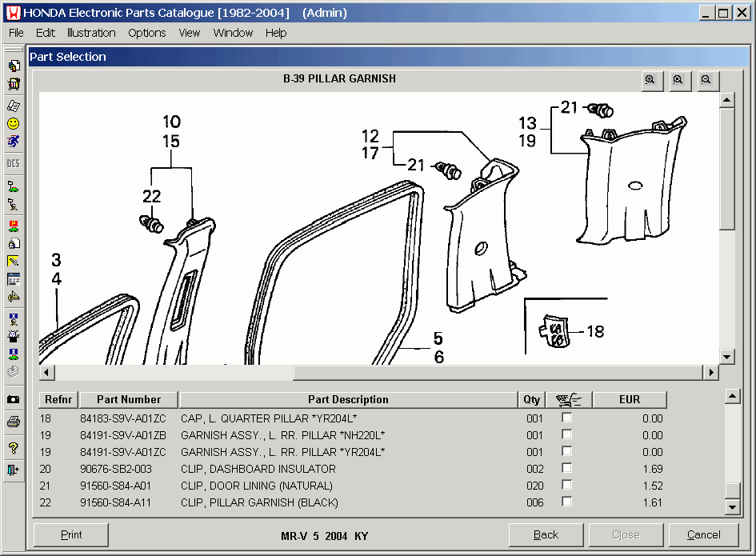Click the illustration's horizontal scrollbar right arrow
This screenshot has width=756, height=556.
(x=710, y=373)
